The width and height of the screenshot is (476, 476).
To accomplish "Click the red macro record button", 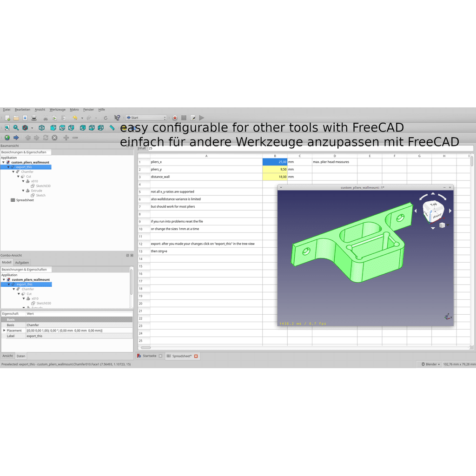I will pos(175,118).
